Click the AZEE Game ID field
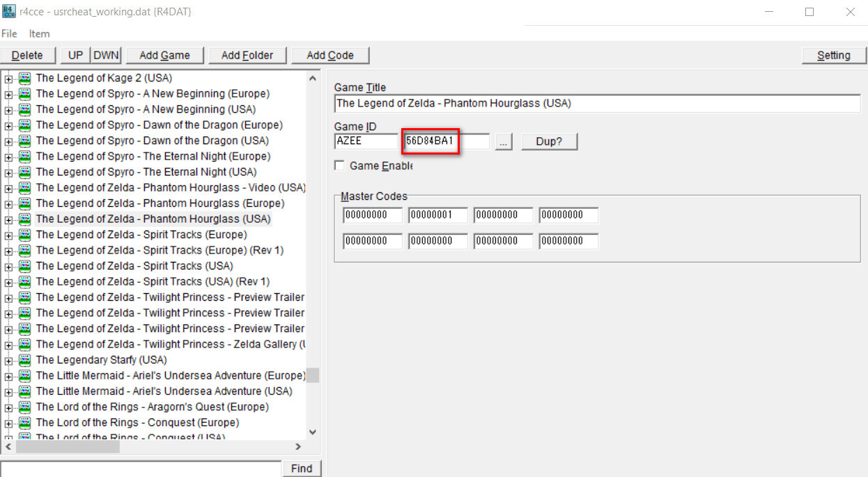The image size is (868, 477). 366,141
